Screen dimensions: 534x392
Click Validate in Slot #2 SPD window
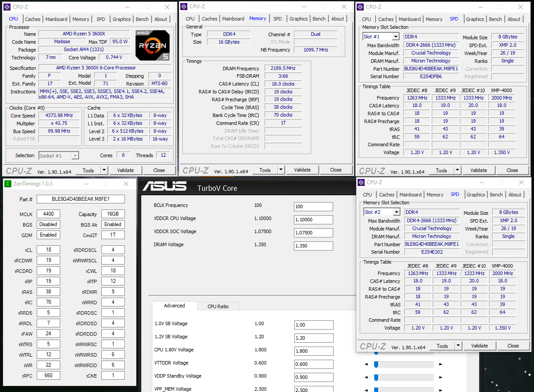tap(479, 346)
